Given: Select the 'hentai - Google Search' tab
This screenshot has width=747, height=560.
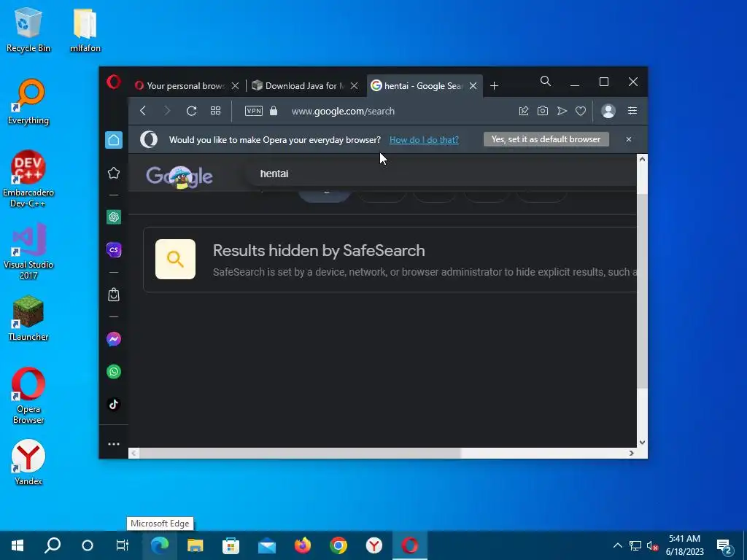Looking at the screenshot, I should point(424,86).
